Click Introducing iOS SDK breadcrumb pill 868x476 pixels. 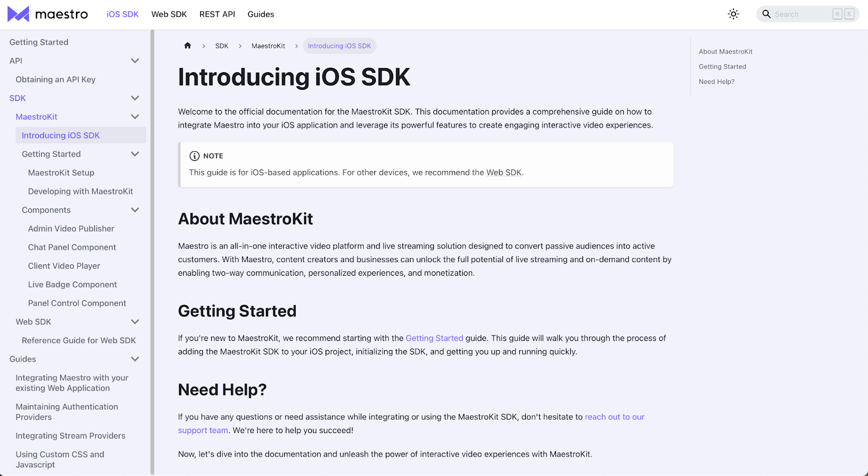pos(340,46)
